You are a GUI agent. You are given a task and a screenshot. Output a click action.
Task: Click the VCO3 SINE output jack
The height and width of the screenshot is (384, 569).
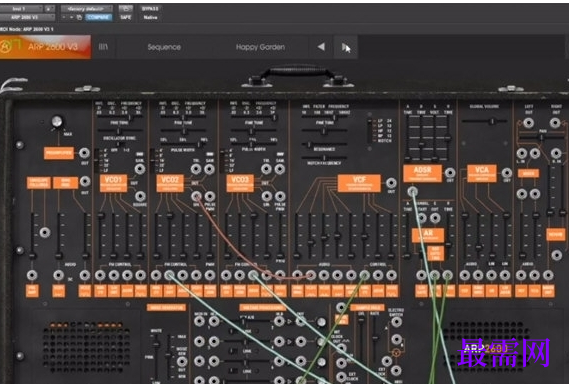[266, 196]
